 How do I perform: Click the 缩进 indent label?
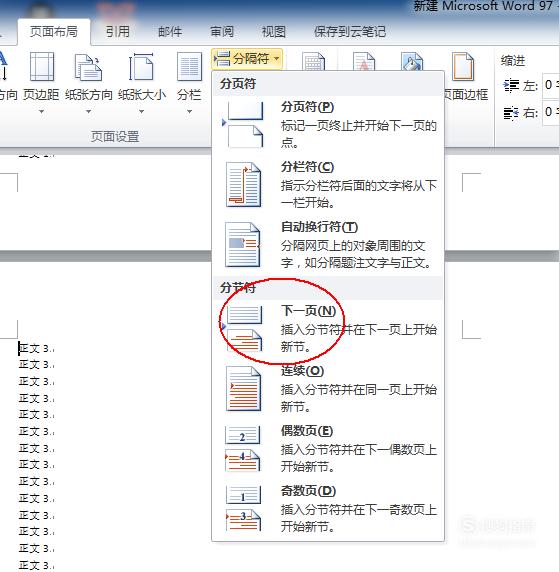pyautogui.click(x=513, y=60)
